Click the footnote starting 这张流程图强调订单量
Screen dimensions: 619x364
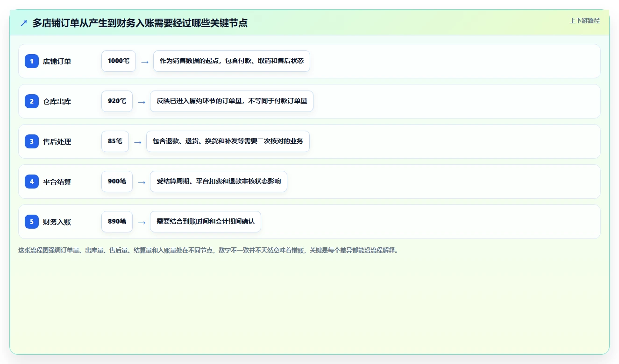coord(208,250)
